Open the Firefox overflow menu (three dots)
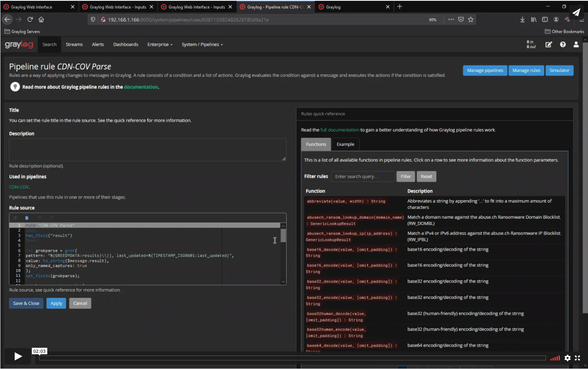 coord(452,19)
